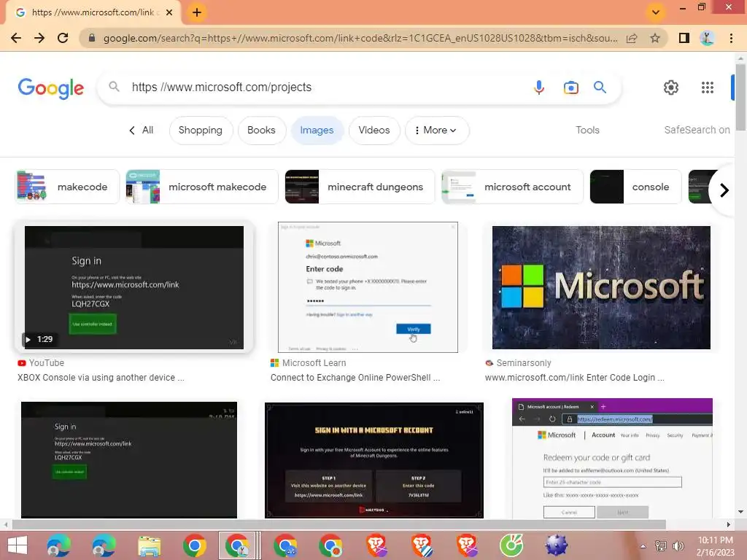This screenshot has height=560, width=747.
Task: Select the makecode suggestion chip
Action: click(67, 187)
